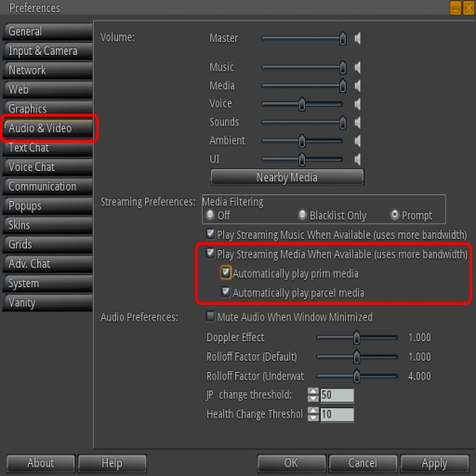Mute the Ambient volume speaker icon

click(x=358, y=141)
